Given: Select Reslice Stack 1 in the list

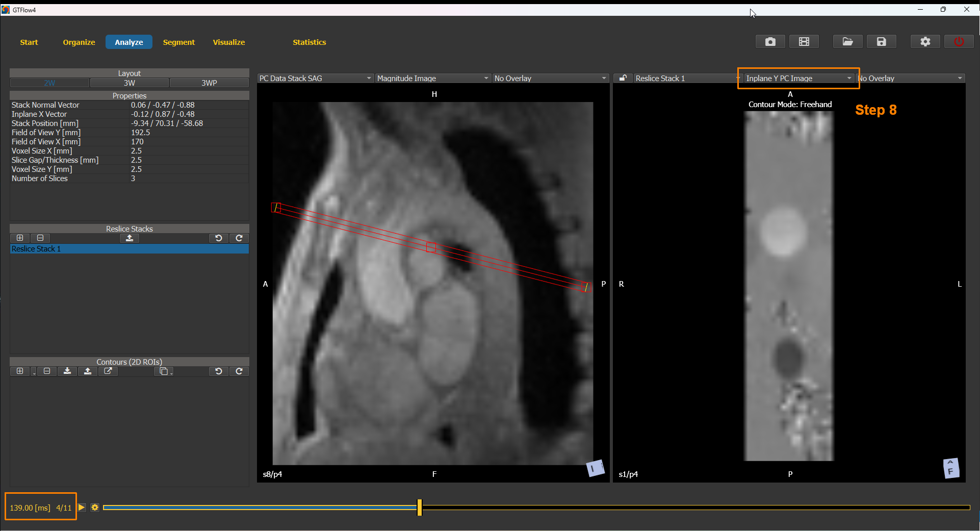Looking at the screenshot, I should pyautogui.click(x=130, y=249).
